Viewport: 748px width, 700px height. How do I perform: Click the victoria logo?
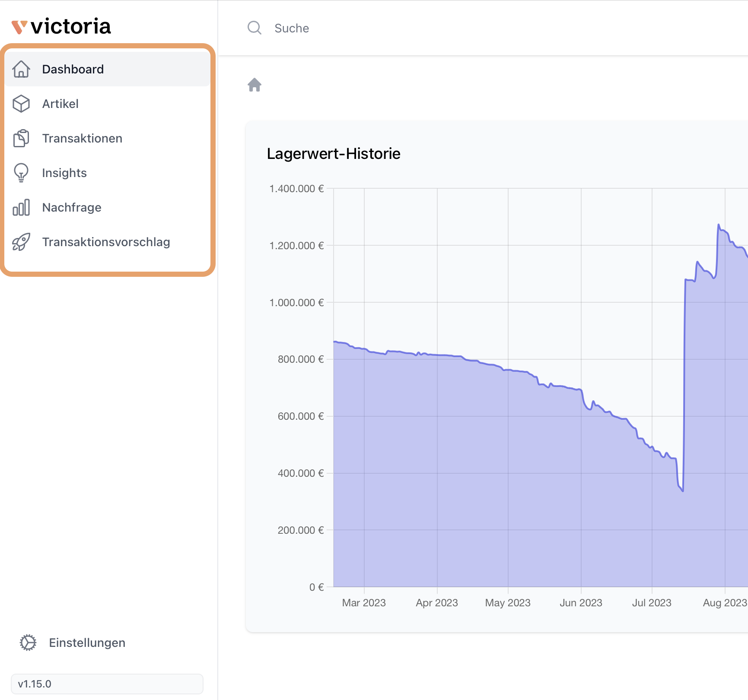(x=61, y=27)
